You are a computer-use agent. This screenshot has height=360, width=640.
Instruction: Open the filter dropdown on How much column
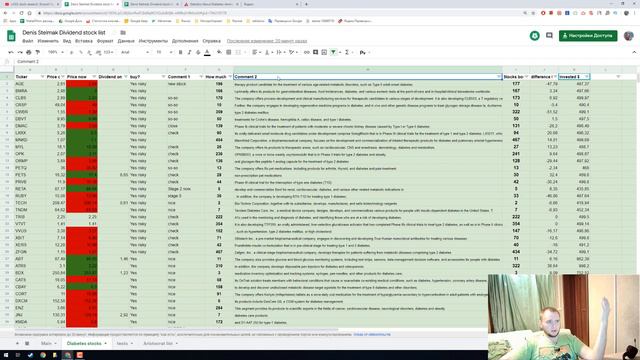coord(230,77)
